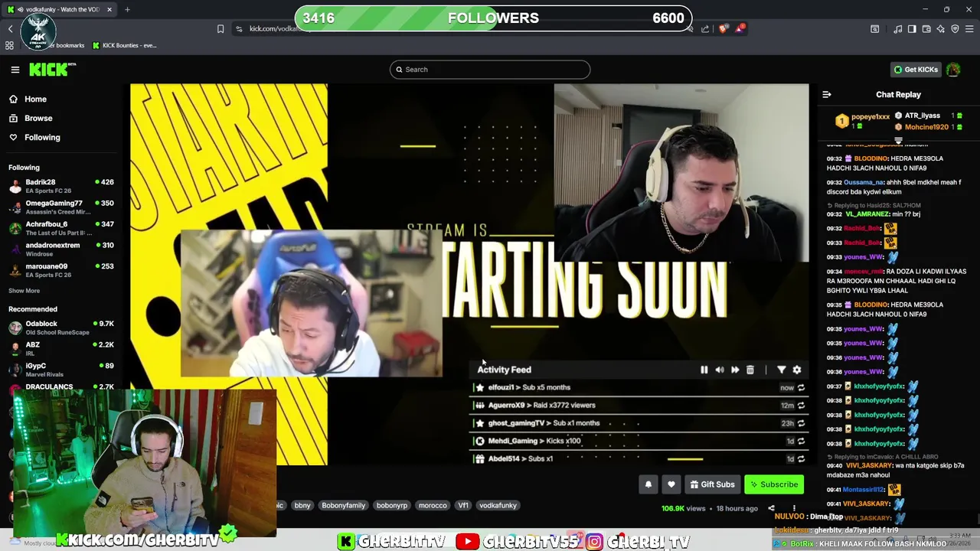
Task: Open browser apps grid icon
Action: click(9, 45)
